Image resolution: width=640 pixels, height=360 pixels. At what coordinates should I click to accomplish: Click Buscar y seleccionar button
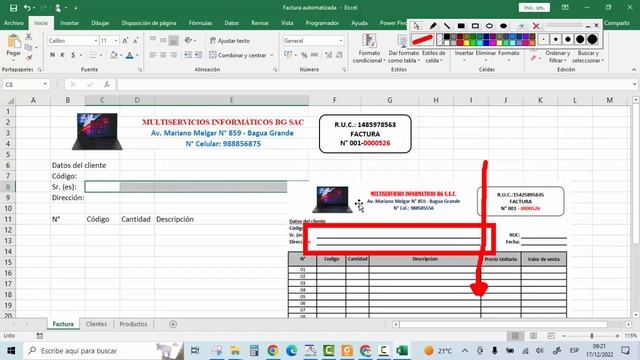[x=588, y=56]
